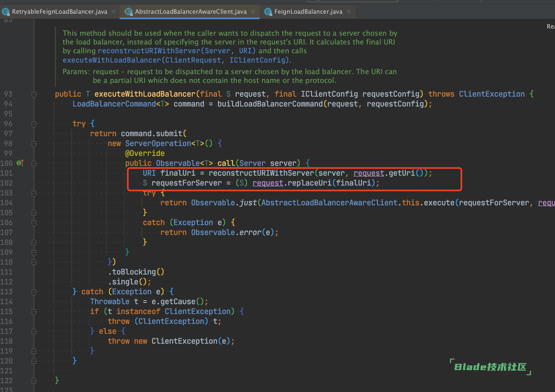Click class icon on FeignLoadBalancer tab
The height and width of the screenshot is (392, 555).
tap(268, 12)
